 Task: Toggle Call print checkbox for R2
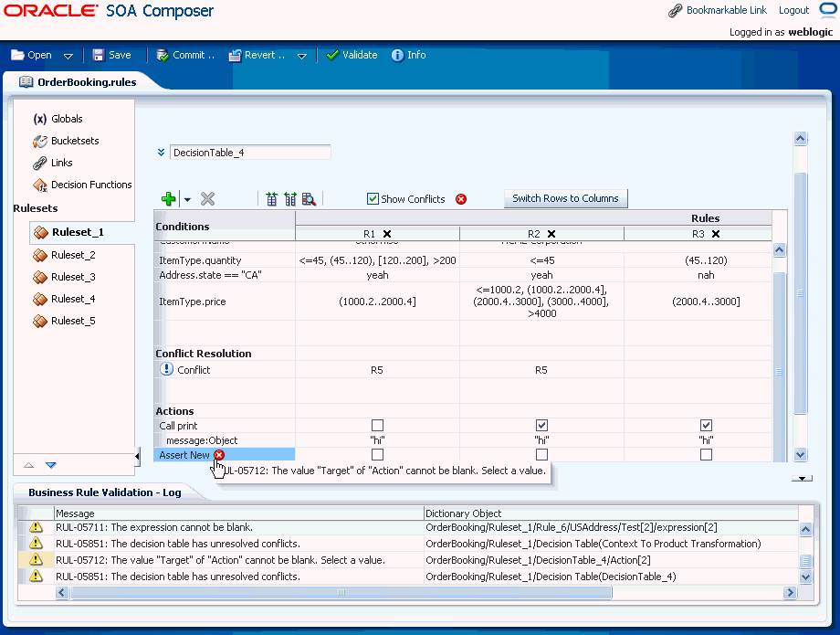pyautogui.click(x=541, y=426)
